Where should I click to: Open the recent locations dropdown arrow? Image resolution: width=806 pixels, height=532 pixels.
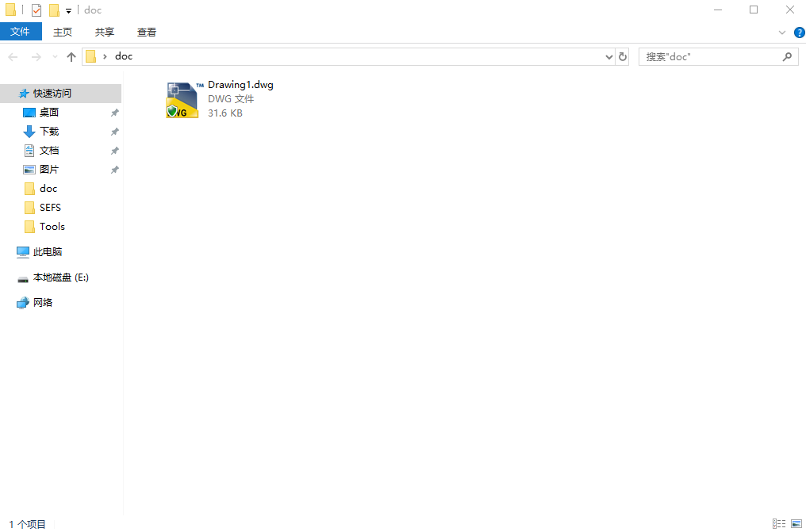[x=55, y=57]
